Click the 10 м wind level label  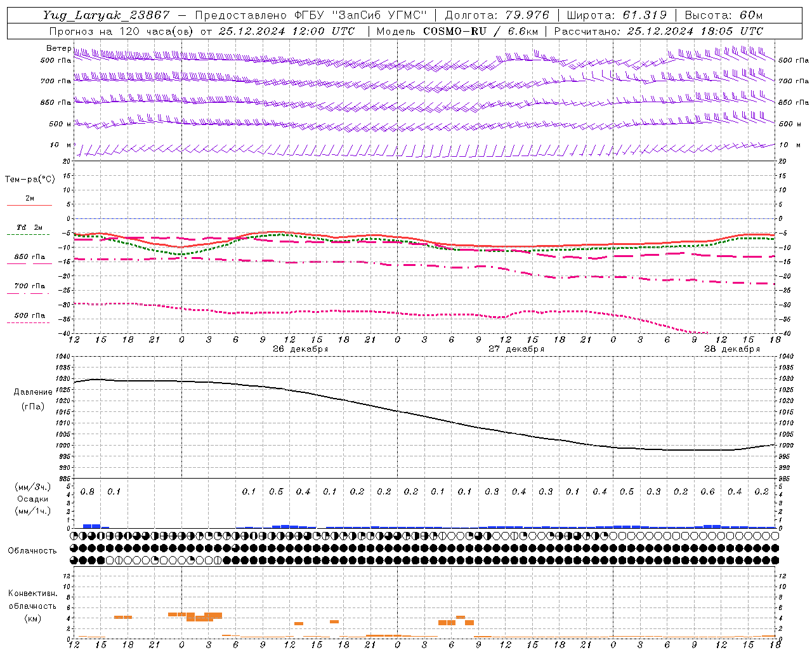[x=60, y=145]
